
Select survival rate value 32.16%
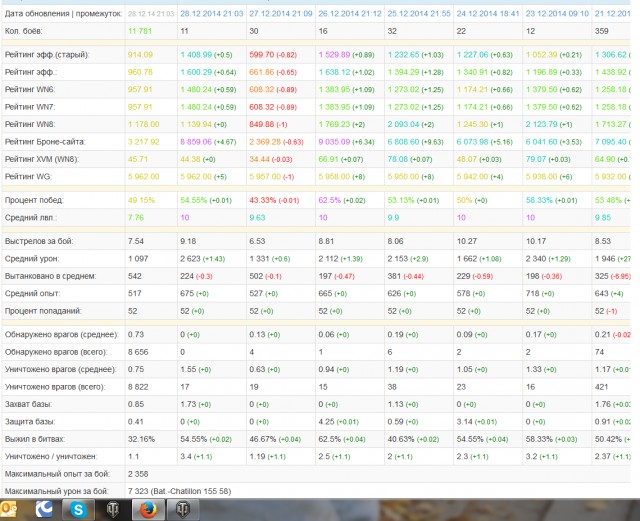(141, 439)
